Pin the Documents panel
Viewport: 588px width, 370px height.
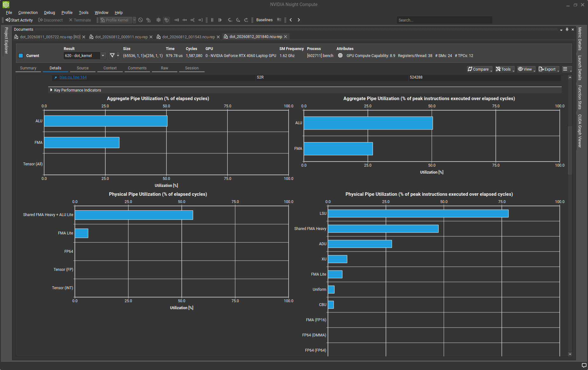[567, 29]
